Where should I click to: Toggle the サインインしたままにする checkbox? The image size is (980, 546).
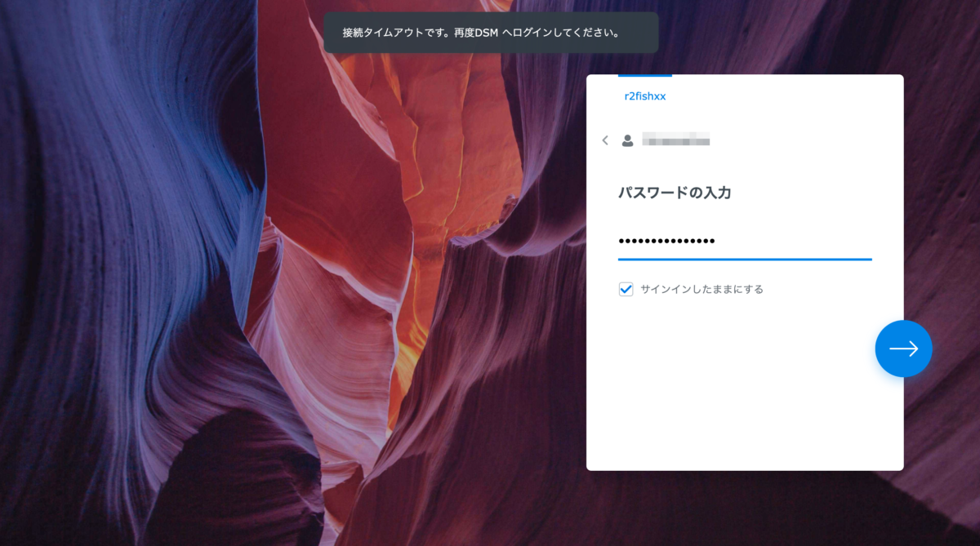coord(626,289)
